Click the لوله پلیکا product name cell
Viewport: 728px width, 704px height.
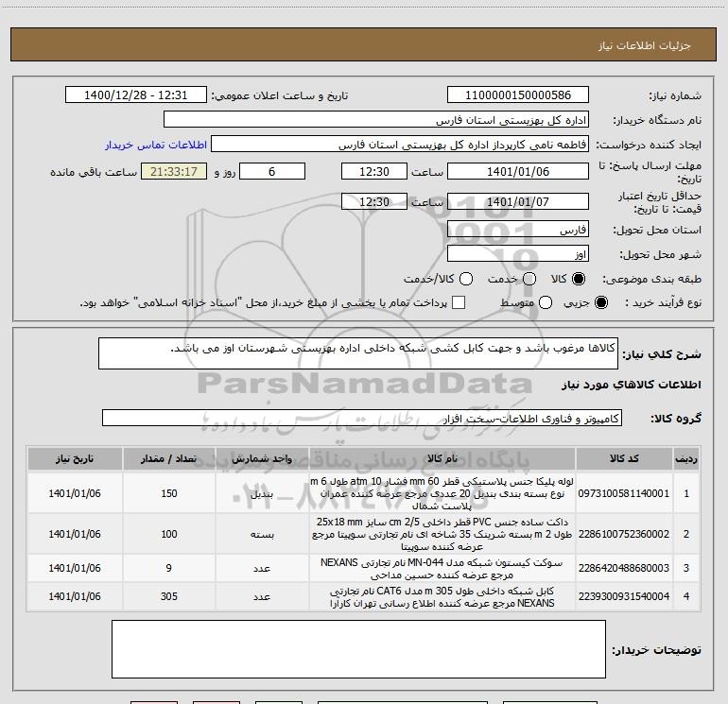pyautogui.click(x=442, y=493)
